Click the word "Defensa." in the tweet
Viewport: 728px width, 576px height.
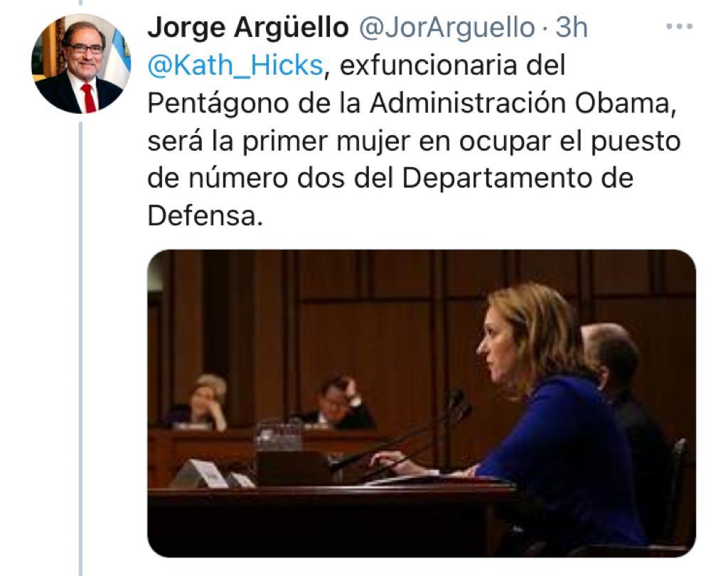click(x=205, y=215)
